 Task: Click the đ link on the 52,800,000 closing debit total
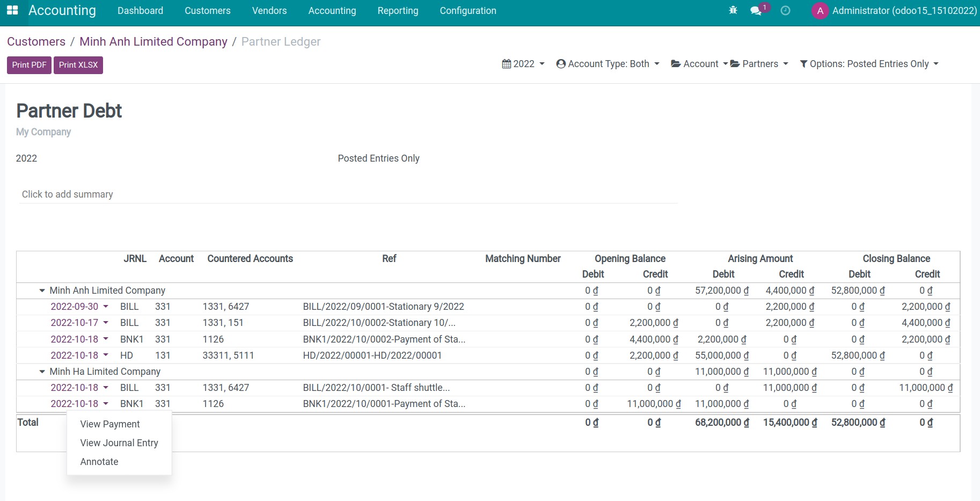pyautogui.click(x=883, y=423)
